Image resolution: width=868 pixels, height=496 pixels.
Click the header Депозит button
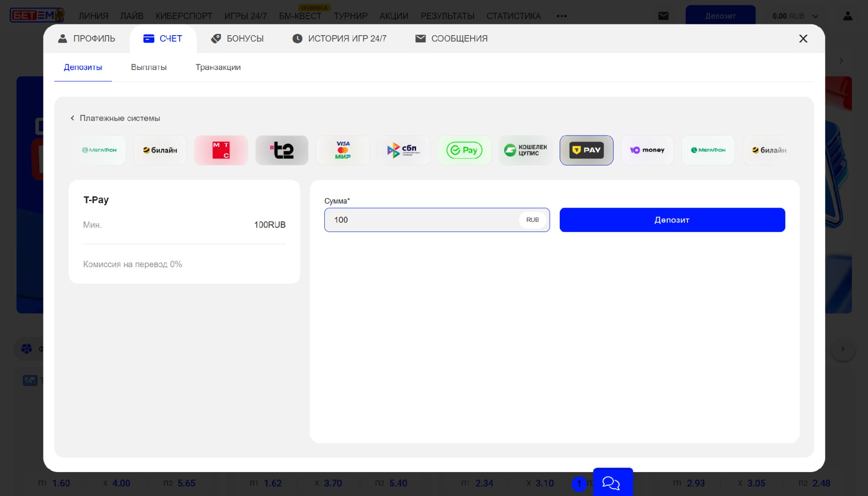point(720,15)
